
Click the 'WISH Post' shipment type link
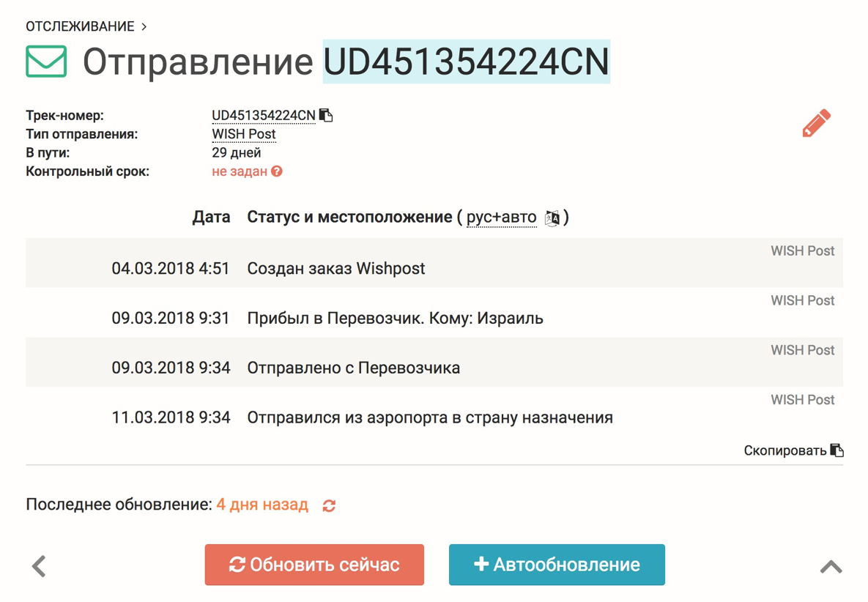coord(244,134)
